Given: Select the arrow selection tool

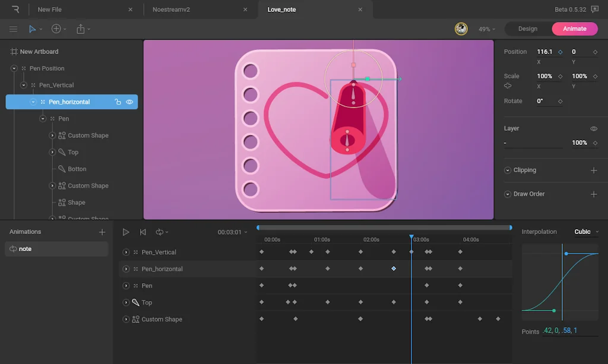Looking at the screenshot, I should pos(32,29).
